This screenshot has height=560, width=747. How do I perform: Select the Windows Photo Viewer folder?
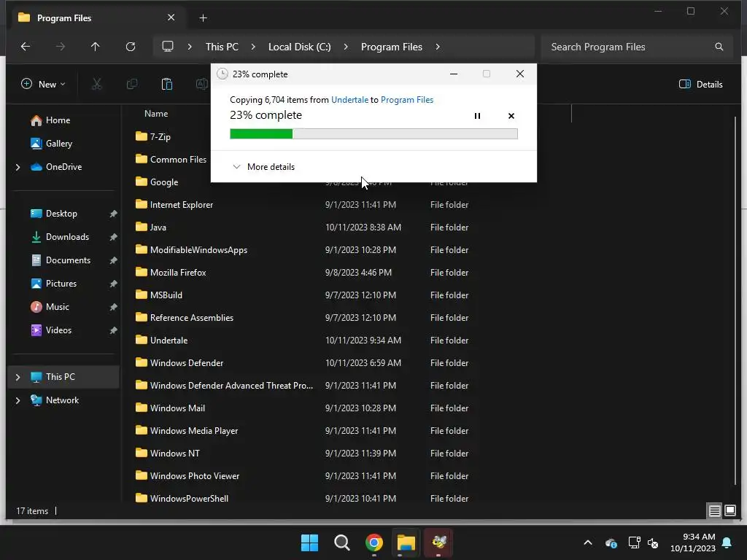click(195, 475)
